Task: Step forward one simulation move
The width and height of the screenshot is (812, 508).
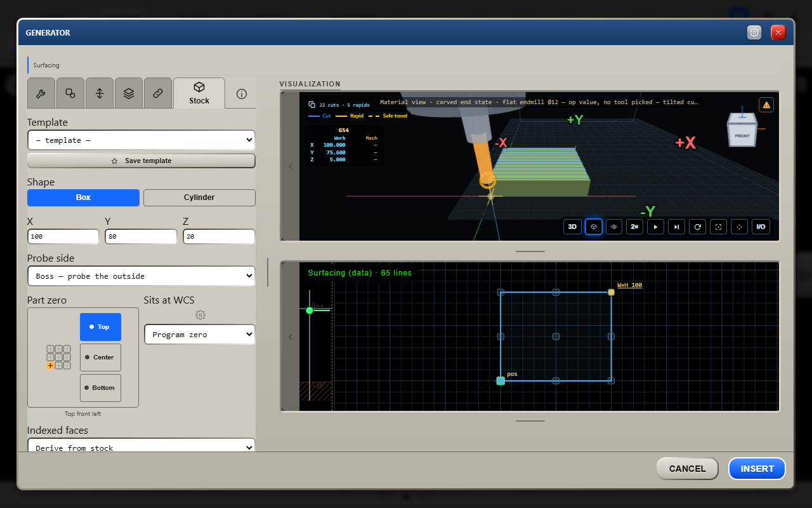Action: coord(677,227)
